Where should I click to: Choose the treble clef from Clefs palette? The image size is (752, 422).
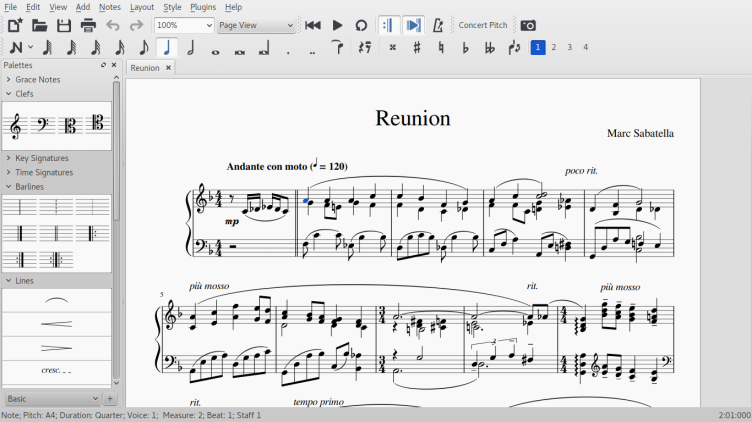[x=15, y=125]
